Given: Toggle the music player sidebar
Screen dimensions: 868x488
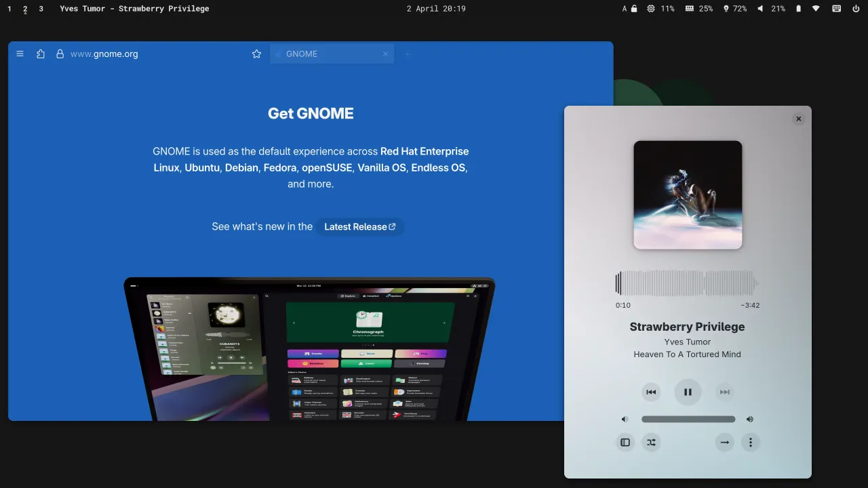Looking at the screenshot, I should [x=625, y=443].
